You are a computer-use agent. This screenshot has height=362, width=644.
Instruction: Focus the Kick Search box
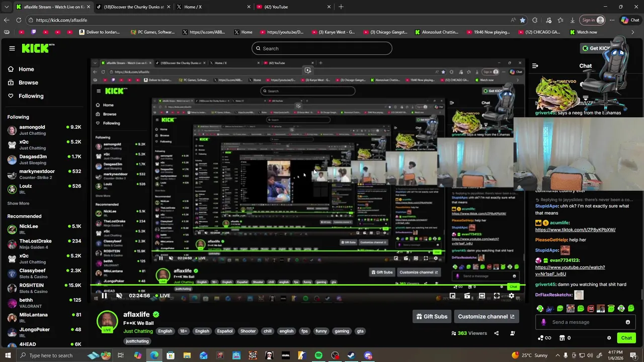322,48
